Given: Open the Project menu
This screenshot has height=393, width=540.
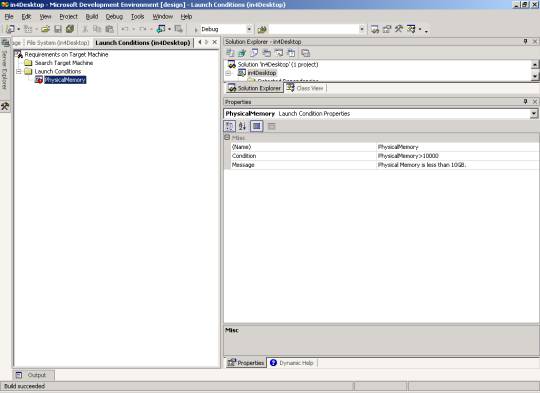Looking at the screenshot, I should point(69,17).
